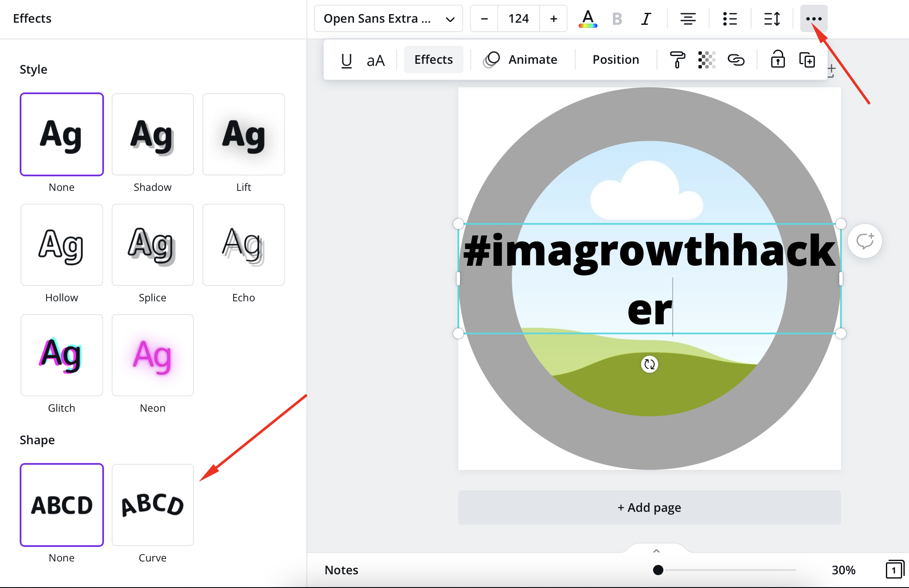Apply the Shadow text style
Viewport: 909px width, 588px height.
click(153, 134)
